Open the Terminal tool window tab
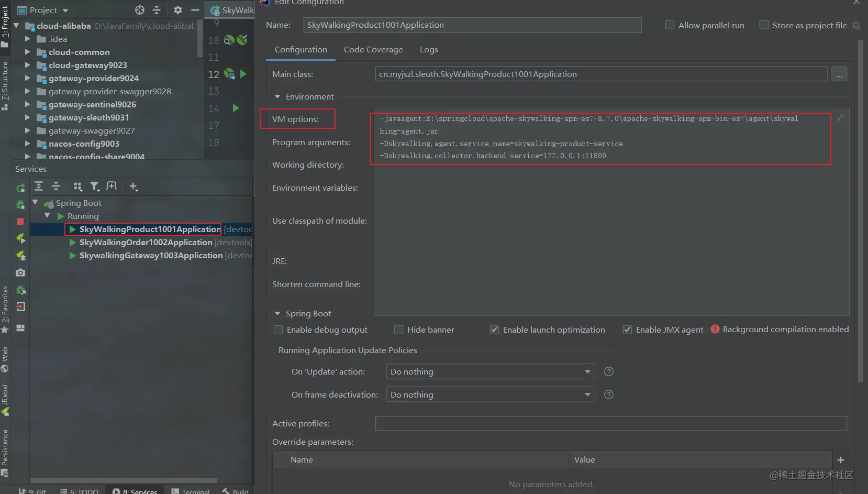868x494 pixels. pos(191,491)
